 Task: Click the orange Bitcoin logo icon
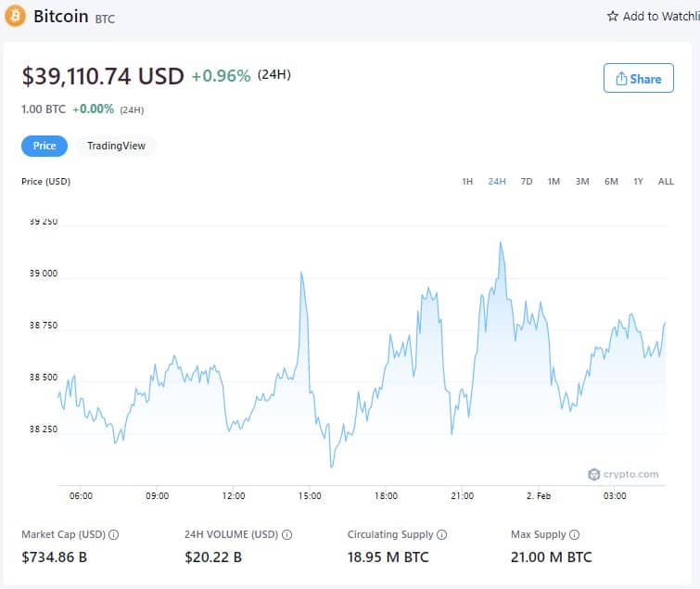click(15, 16)
